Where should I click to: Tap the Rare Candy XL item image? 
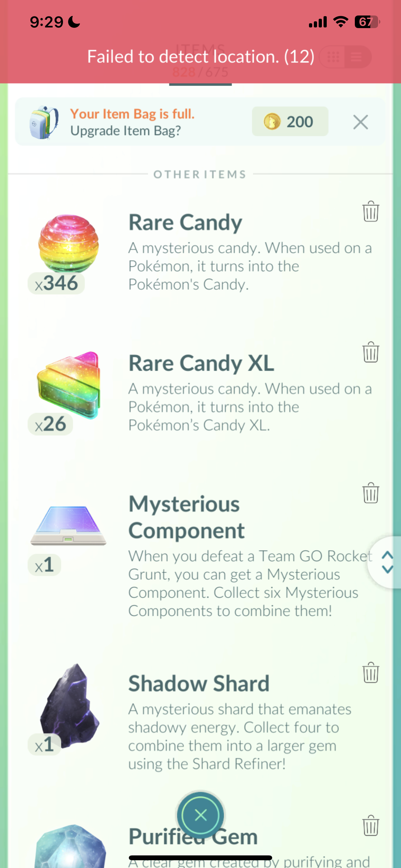click(x=69, y=385)
